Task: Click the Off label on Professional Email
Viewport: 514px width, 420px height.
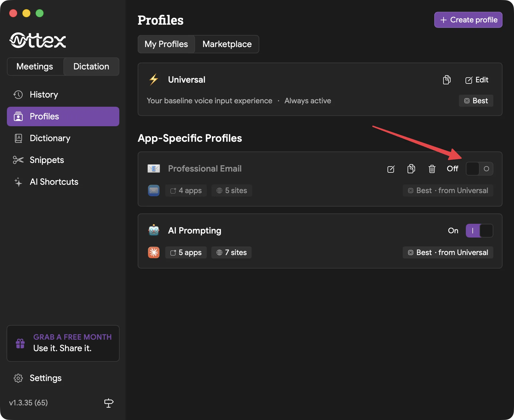Action: [453, 169]
